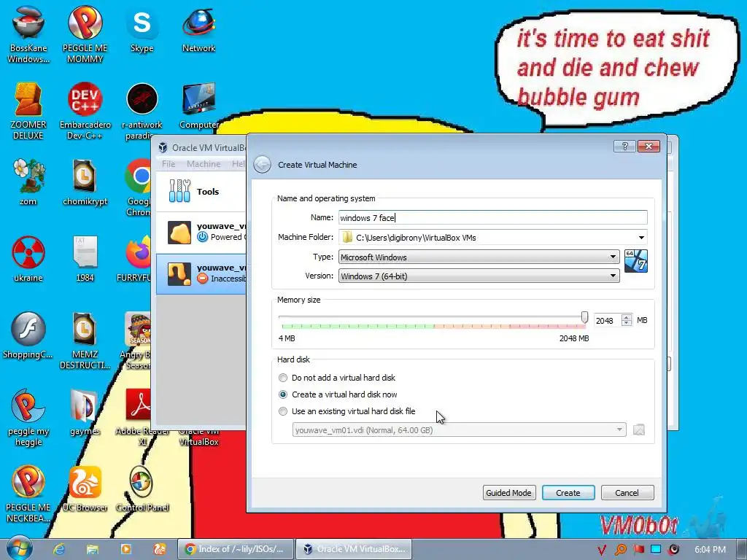The image size is (747, 560).
Task: Select Use an existing virtual hard disk file
Action: click(x=283, y=411)
